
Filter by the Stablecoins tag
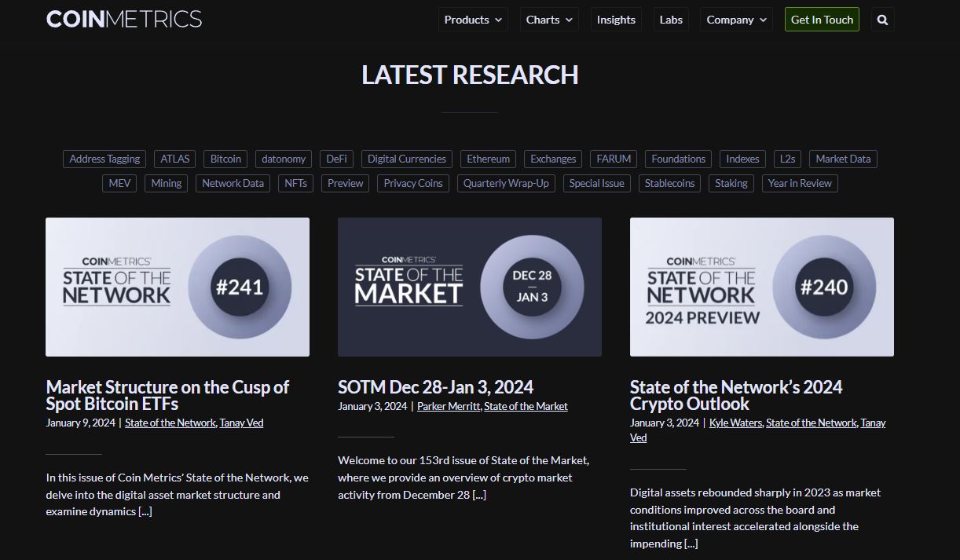[x=670, y=183]
